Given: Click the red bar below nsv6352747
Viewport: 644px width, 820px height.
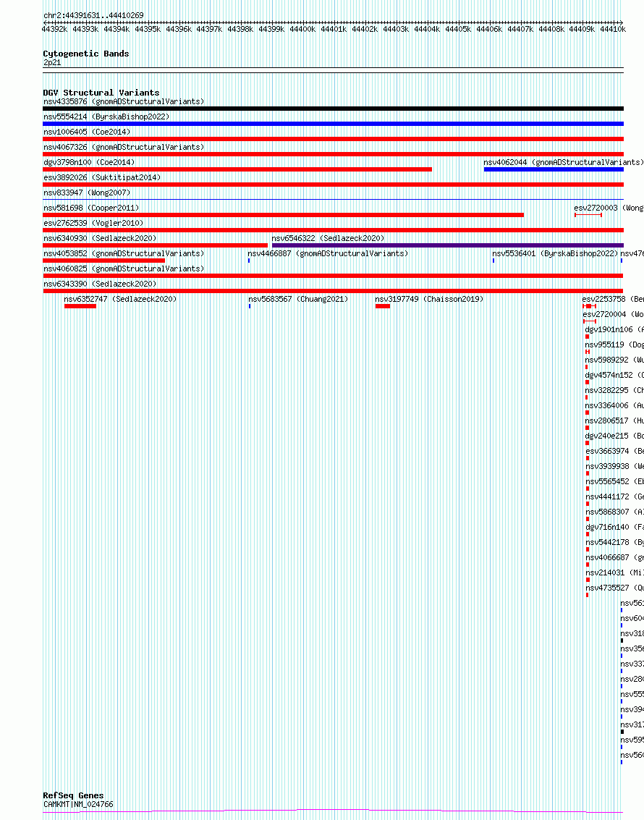Looking at the screenshot, I should (x=80, y=306).
